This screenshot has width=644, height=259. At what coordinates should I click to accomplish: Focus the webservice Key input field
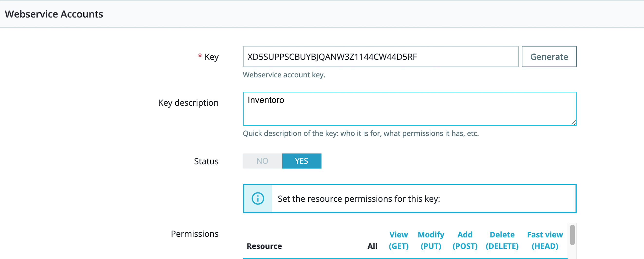click(380, 57)
